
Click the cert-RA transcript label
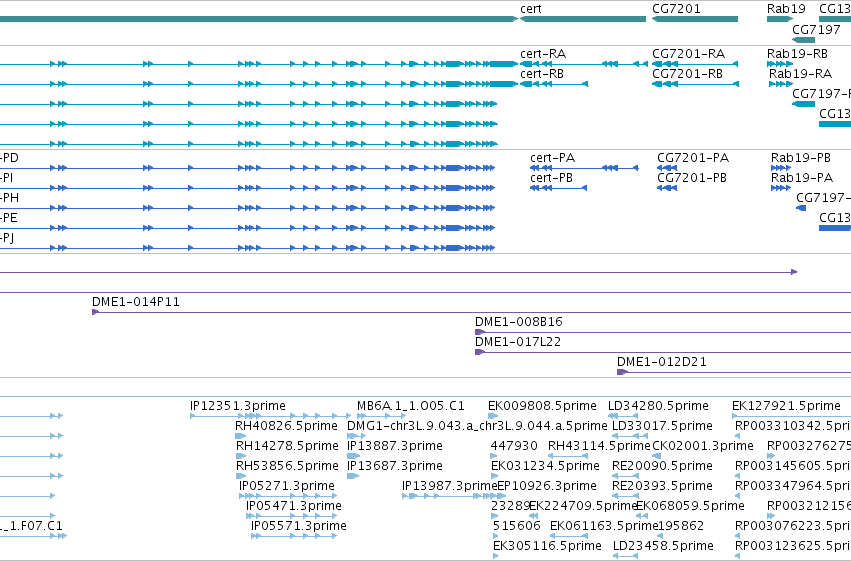click(x=543, y=54)
